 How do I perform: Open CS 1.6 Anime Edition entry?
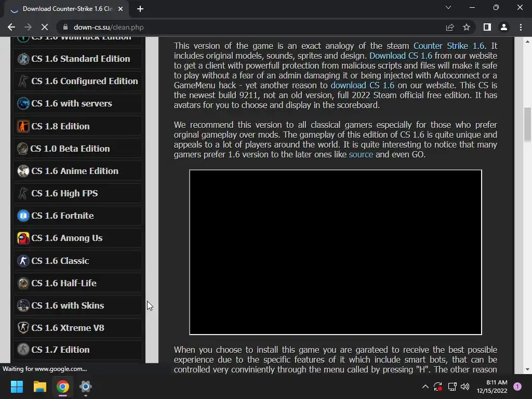(x=78, y=171)
